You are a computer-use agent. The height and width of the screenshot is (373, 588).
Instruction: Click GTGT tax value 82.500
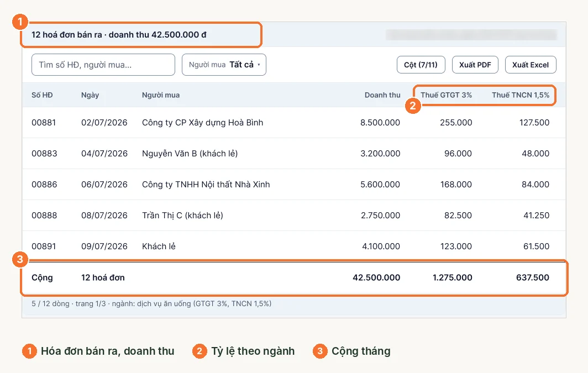(x=458, y=215)
